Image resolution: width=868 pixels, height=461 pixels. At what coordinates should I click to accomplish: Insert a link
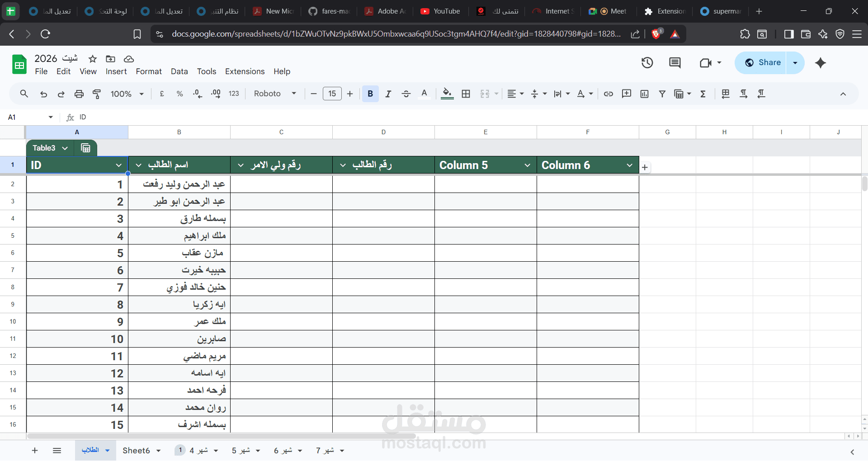click(x=609, y=94)
